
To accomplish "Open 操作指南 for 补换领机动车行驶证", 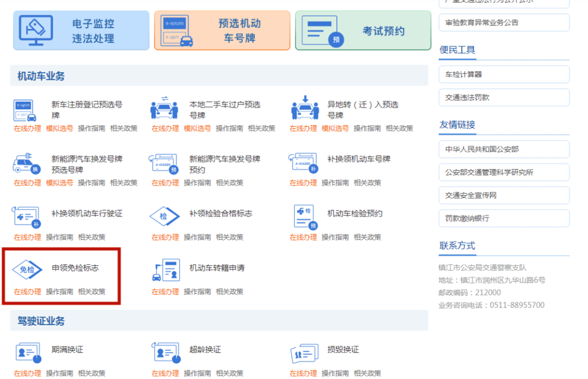I will pos(59,237).
